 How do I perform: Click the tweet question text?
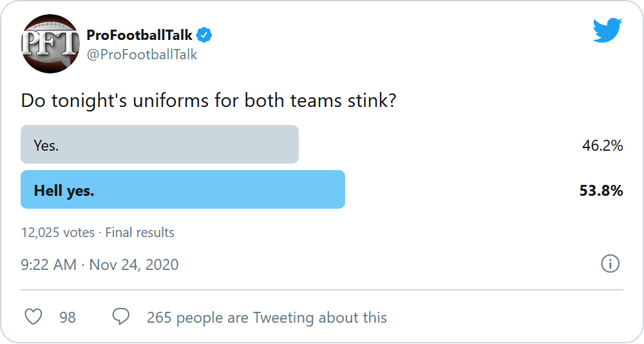[x=209, y=100]
